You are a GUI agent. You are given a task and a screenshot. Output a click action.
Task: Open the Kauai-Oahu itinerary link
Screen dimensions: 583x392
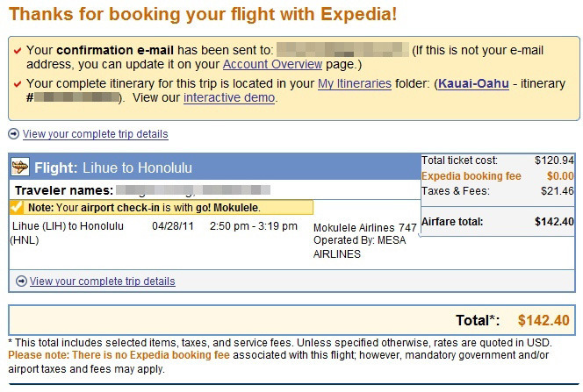tap(473, 83)
